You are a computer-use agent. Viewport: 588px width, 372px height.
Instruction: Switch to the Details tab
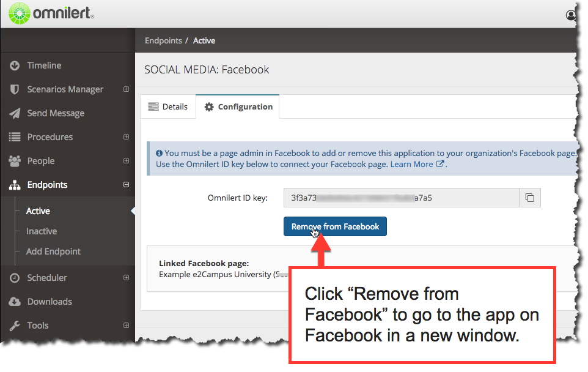click(x=168, y=106)
